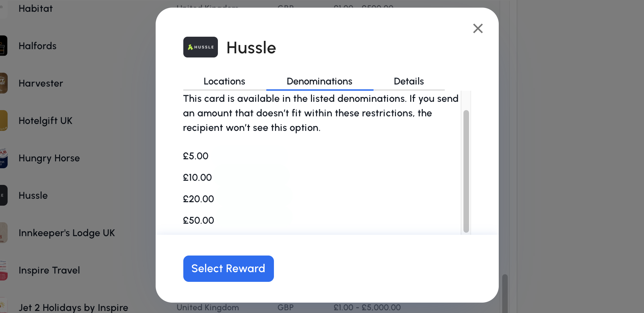This screenshot has height=313, width=644.
Task: Click the Inspire Travel logo thumbnail
Action: click(x=3, y=270)
